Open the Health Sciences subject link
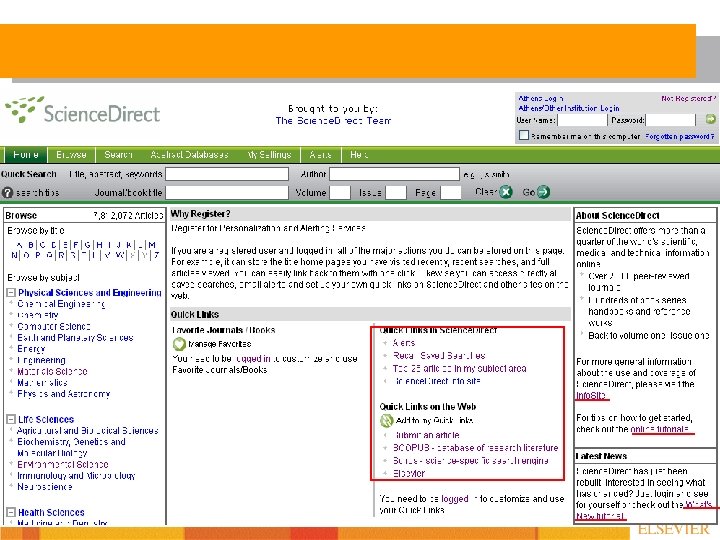This screenshot has height=540, width=720. (x=51, y=512)
